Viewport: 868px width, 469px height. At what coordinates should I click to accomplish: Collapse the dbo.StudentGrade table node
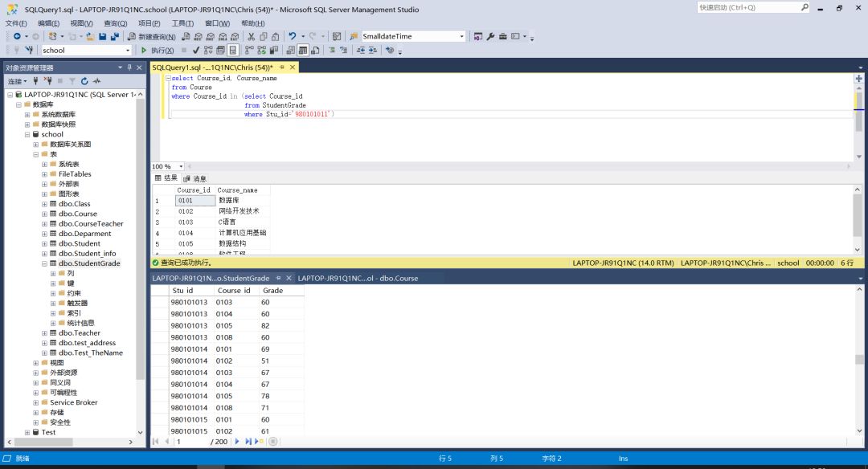[x=44, y=263]
